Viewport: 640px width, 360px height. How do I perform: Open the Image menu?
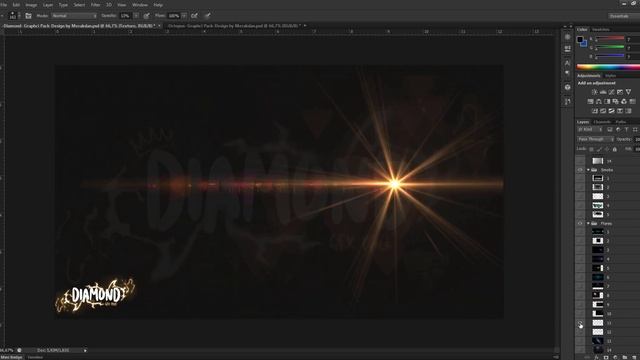point(31,5)
